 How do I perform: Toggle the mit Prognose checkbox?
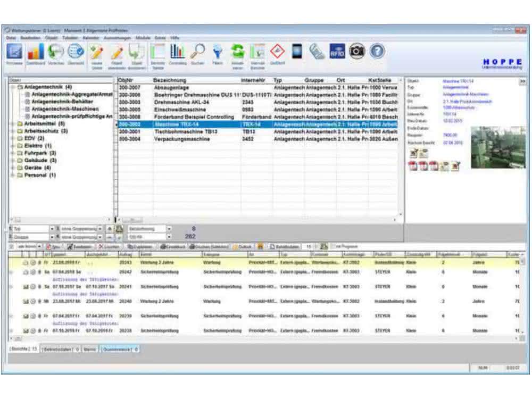click(x=333, y=246)
